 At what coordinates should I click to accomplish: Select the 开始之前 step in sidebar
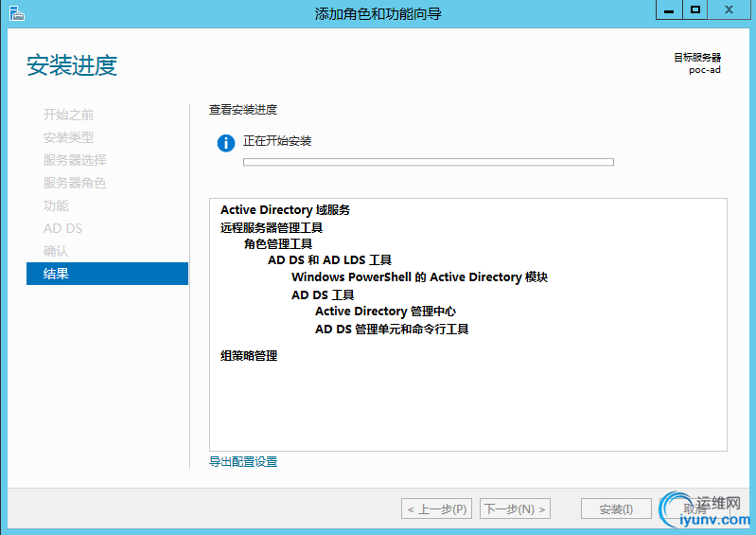point(68,115)
